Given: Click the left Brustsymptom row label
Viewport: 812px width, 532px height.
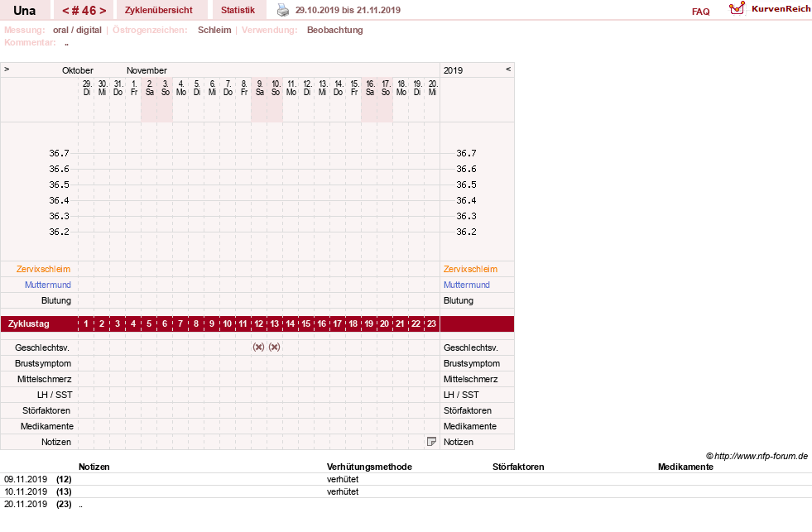Looking at the screenshot, I should [43, 363].
